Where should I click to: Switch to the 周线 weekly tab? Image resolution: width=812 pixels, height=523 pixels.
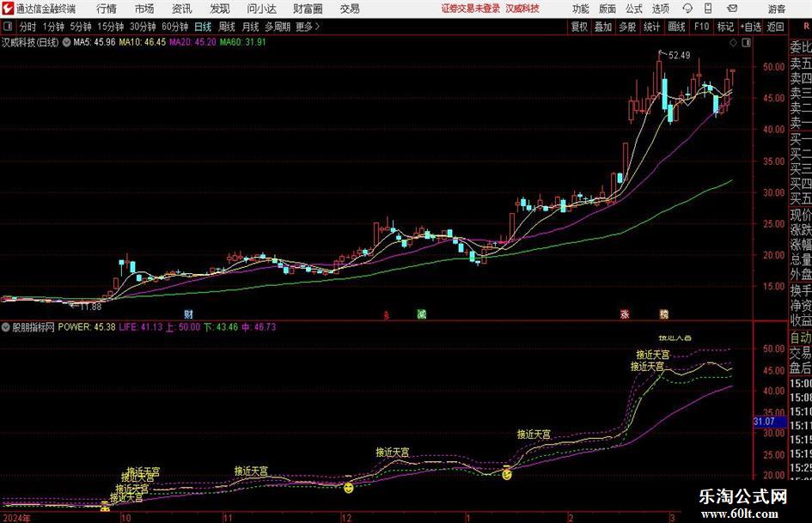pyautogui.click(x=226, y=27)
